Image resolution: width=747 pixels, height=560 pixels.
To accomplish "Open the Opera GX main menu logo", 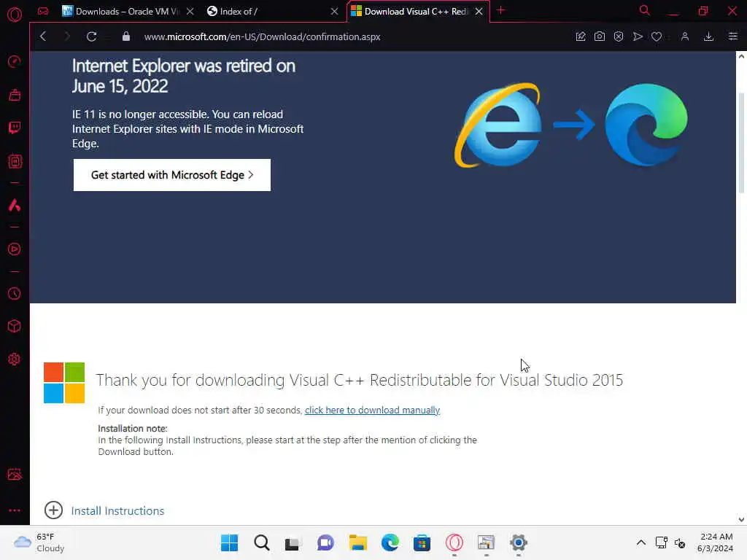I will point(15,15).
